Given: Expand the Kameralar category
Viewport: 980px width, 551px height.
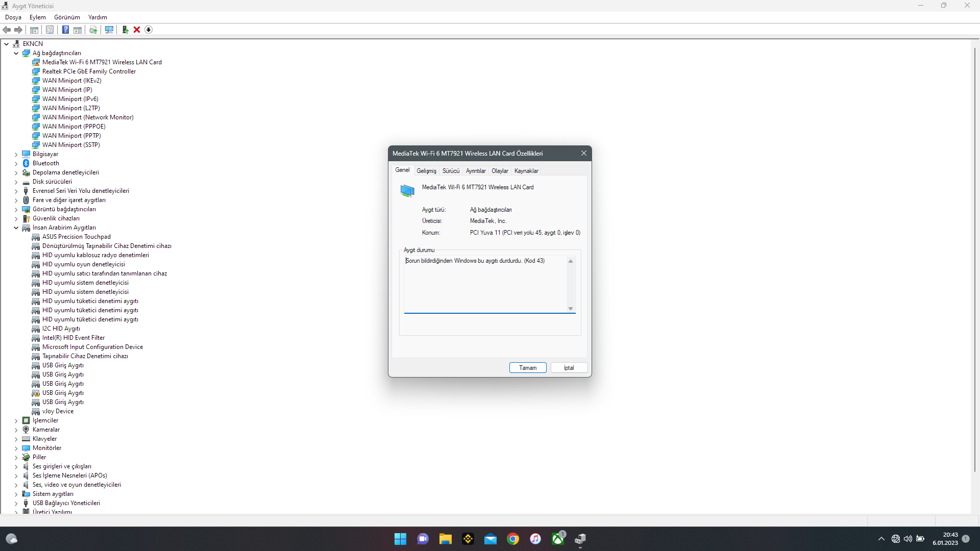Looking at the screenshot, I should [x=16, y=430].
